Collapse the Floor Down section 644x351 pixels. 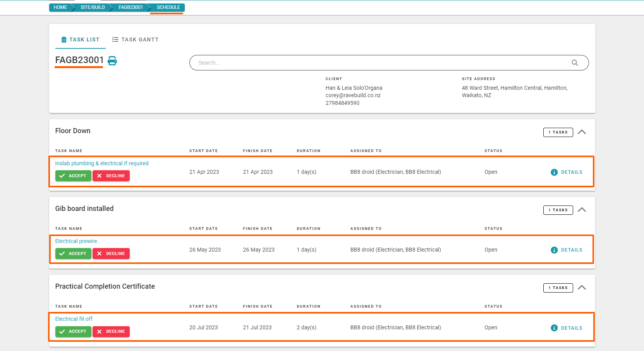tap(582, 132)
